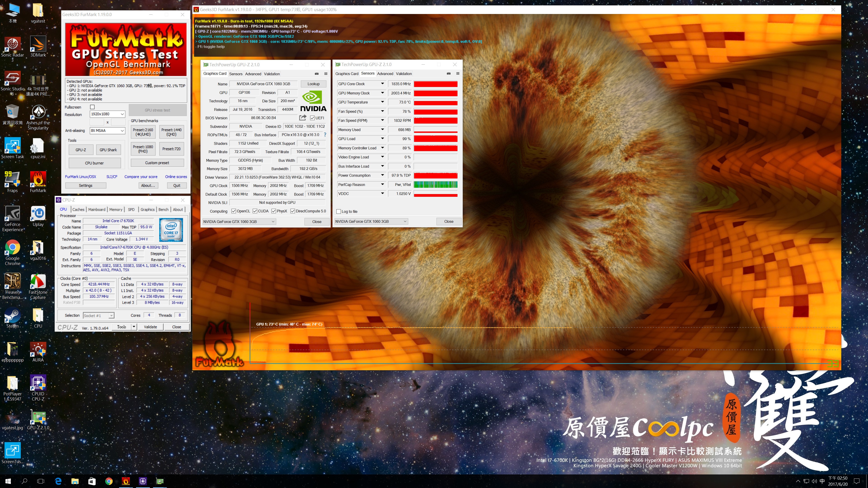Open the Compare your score link
Image resolution: width=868 pixels, height=488 pixels.
click(x=141, y=176)
